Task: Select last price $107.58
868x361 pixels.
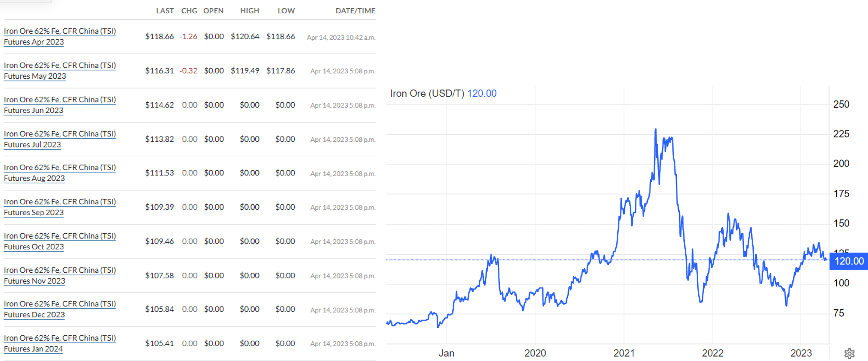Action: pyautogui.click(x=159, y=275)
